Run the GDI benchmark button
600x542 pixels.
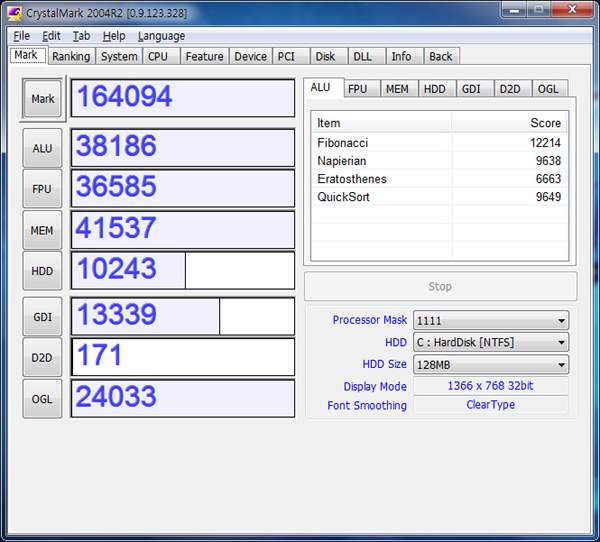[42, 317]
